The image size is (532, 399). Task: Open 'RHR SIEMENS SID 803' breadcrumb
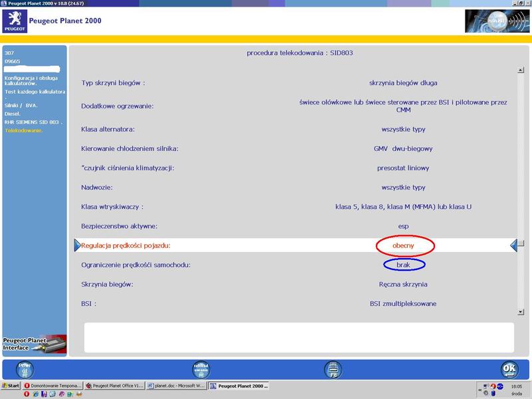33,122
